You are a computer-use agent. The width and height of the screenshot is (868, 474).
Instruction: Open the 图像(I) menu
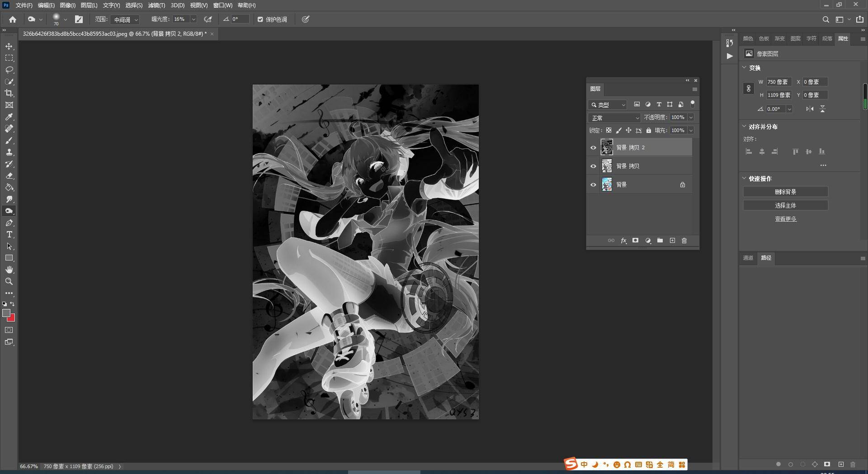pos(68,5)
